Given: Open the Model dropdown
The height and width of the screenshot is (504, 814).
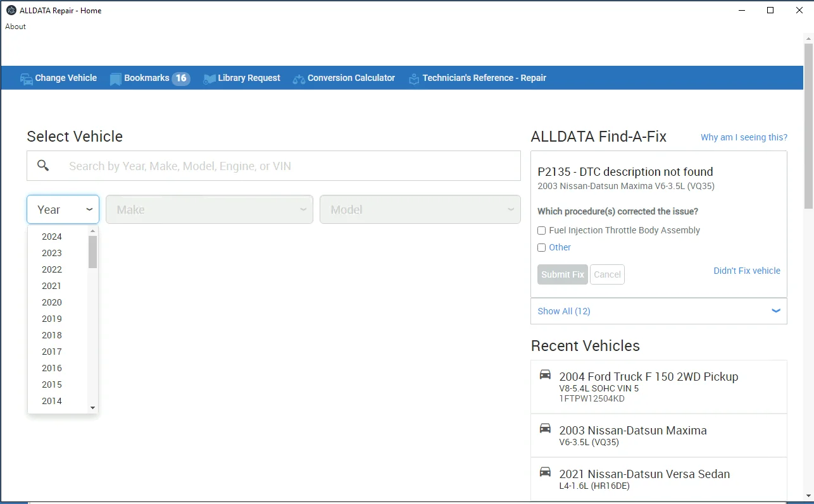Looking at the screenshot, I should click(x=420, y=209).
